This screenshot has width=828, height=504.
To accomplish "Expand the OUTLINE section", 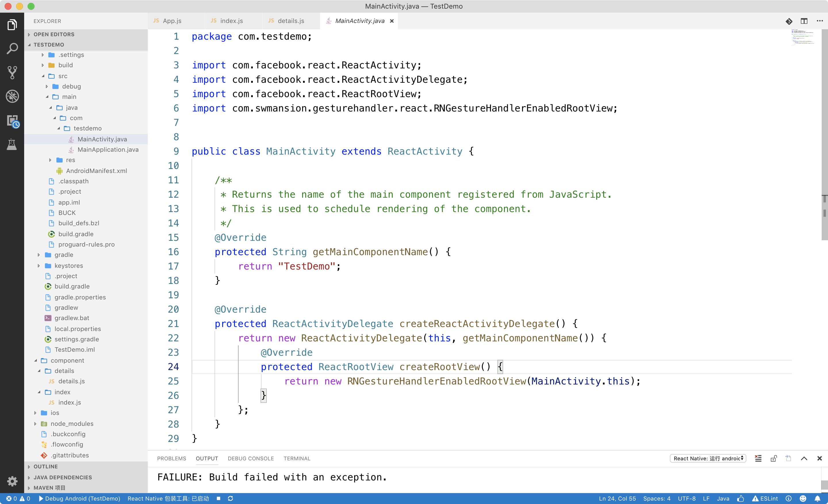I will [86, 466].
